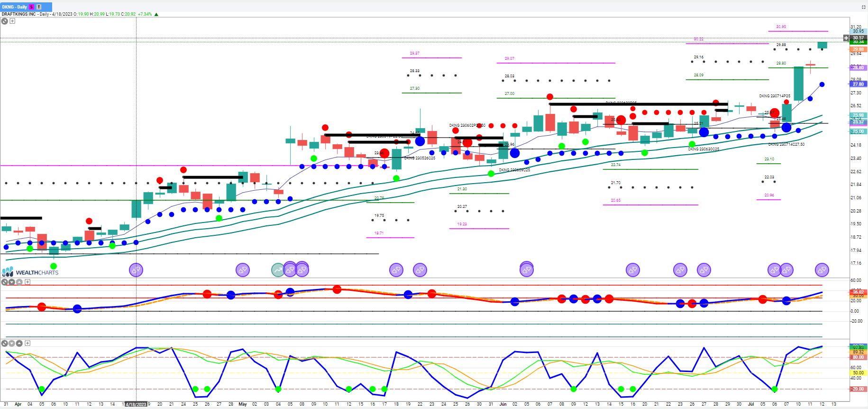Hide the main price chart pane
Image resolution: width=868 pixels, height=409 pixels.
click(x=5, y=21)
